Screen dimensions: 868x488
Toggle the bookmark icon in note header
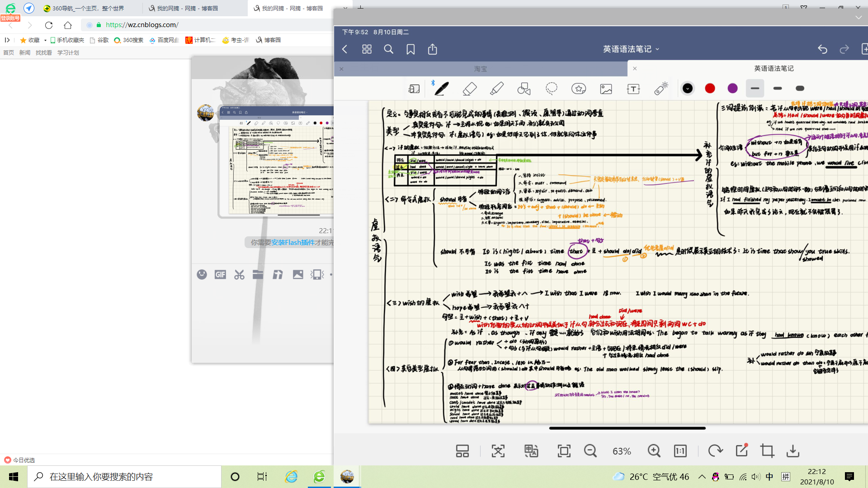point(410,49)
